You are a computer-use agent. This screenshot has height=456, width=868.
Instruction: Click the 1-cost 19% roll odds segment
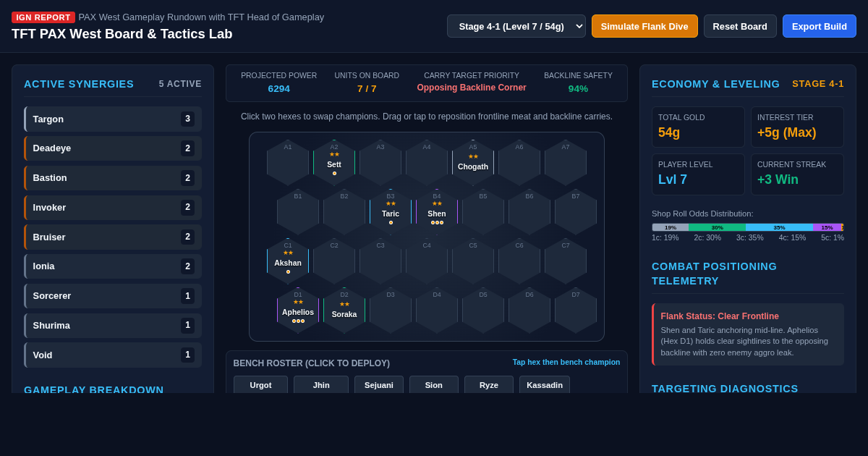[x=671, y=227]
